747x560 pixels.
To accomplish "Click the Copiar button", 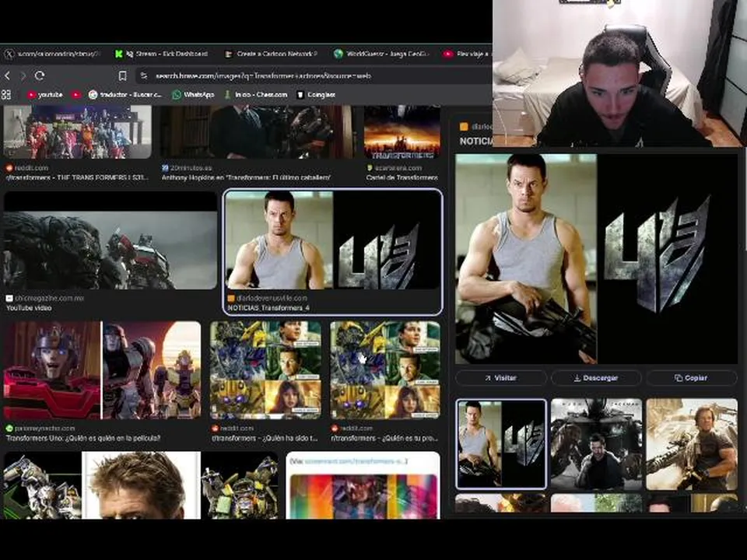I will (692, 378).
